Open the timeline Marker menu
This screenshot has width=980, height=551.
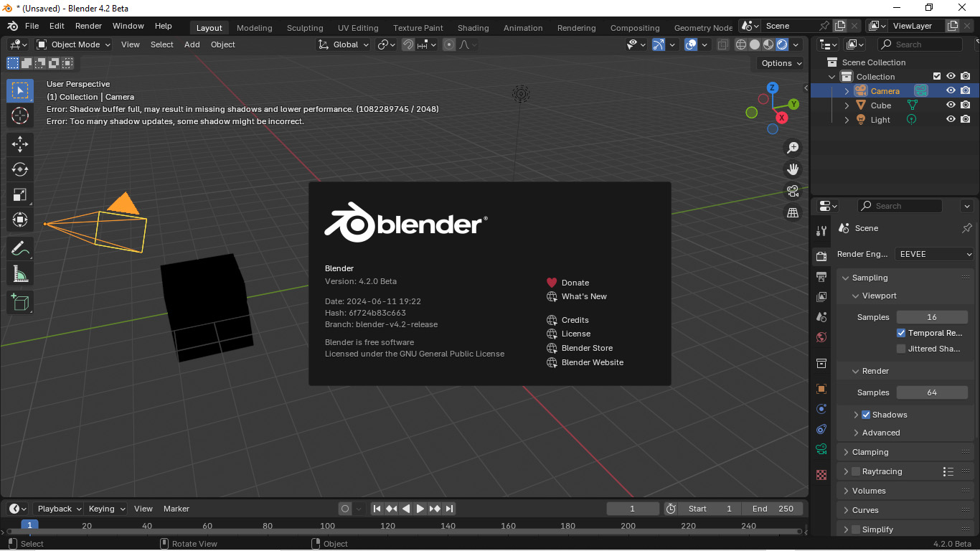tap(176, 509)
